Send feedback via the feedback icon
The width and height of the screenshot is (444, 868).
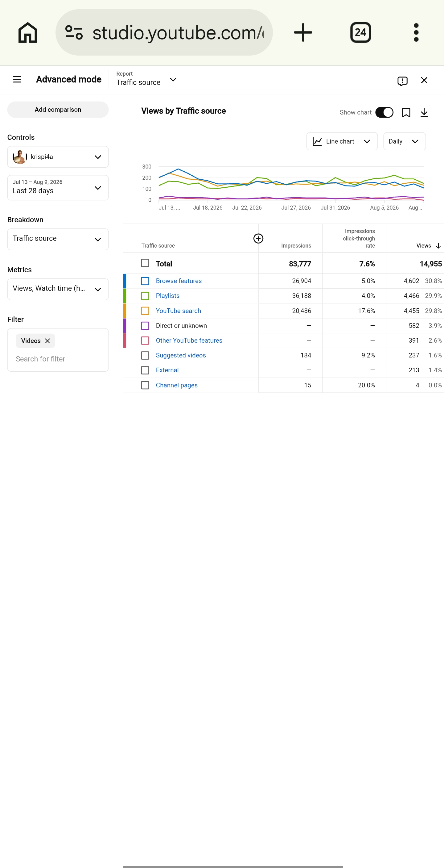pos(402,81)
